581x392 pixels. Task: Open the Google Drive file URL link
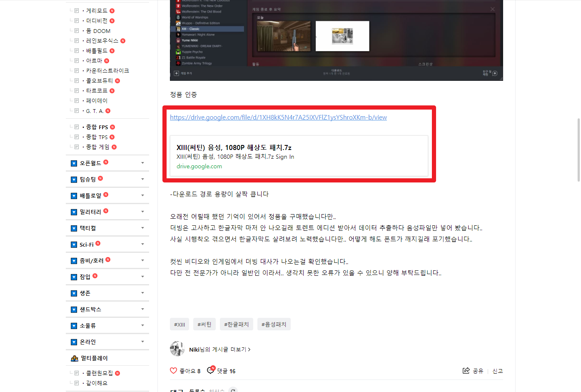(x=278, y=117)
